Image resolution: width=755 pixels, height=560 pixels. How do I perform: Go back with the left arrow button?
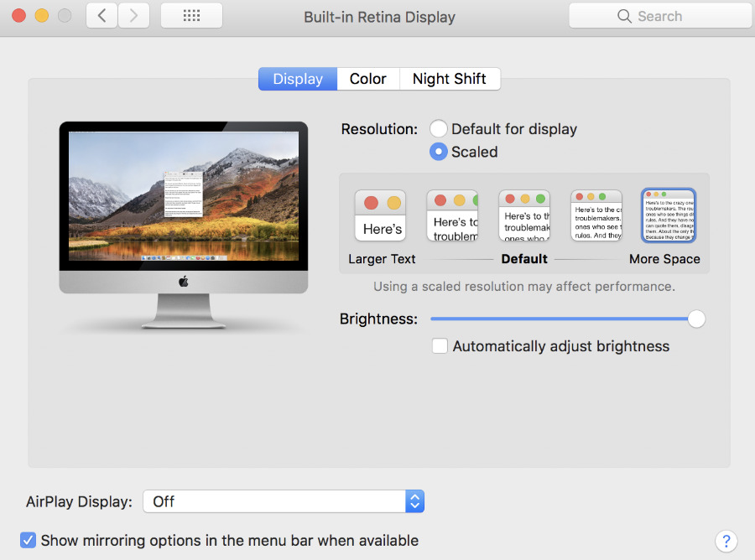[102, 16]
